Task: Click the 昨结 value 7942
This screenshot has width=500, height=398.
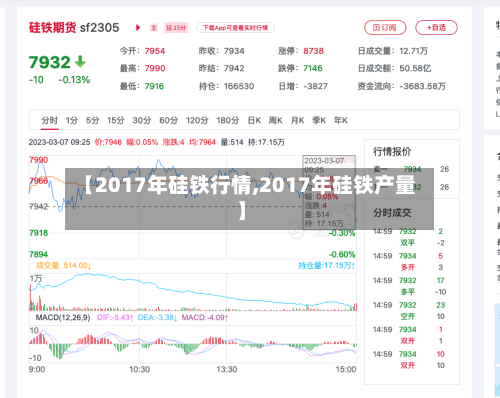Action: (234, 68)
